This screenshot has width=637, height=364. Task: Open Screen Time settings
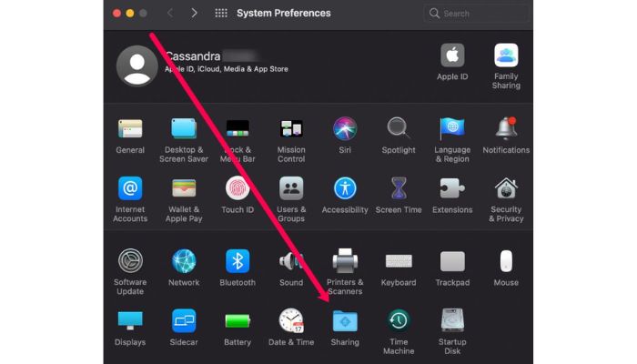[399, 188]
